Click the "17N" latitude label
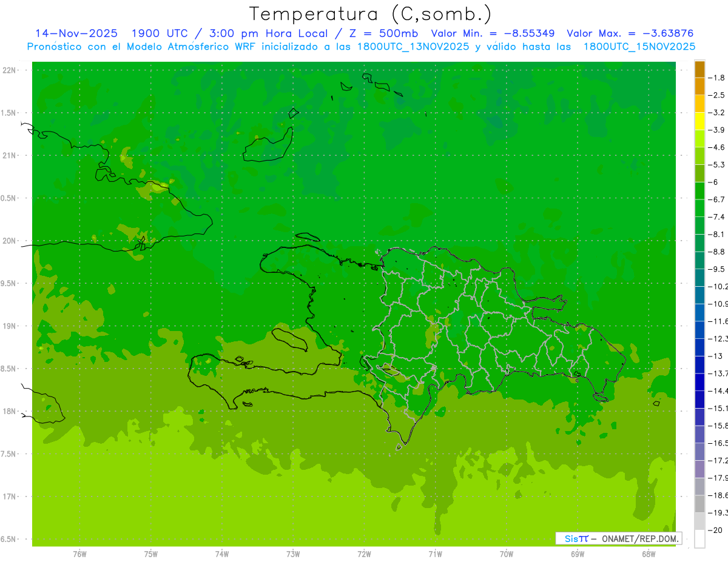 point(9,497)
